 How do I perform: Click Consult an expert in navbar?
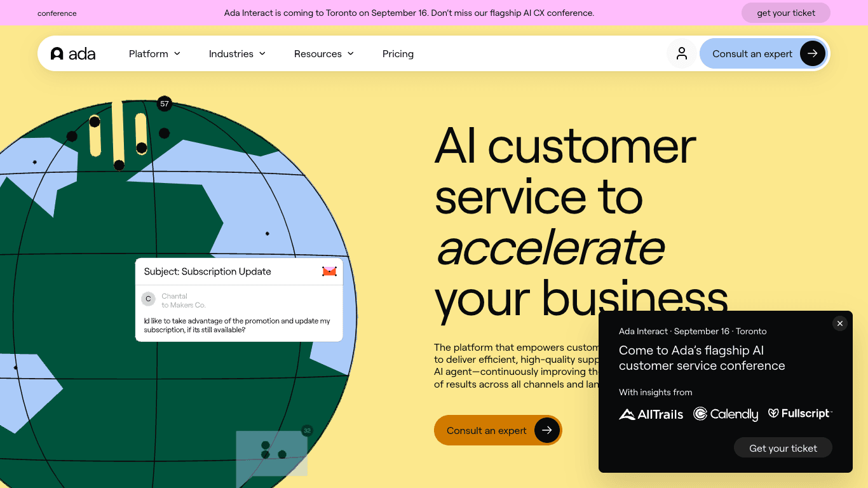[764, 53]
